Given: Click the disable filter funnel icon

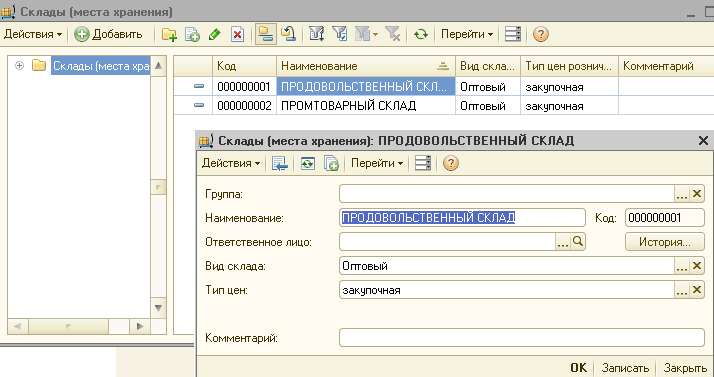Looking at the screenshot, I should tap(393, 34).
